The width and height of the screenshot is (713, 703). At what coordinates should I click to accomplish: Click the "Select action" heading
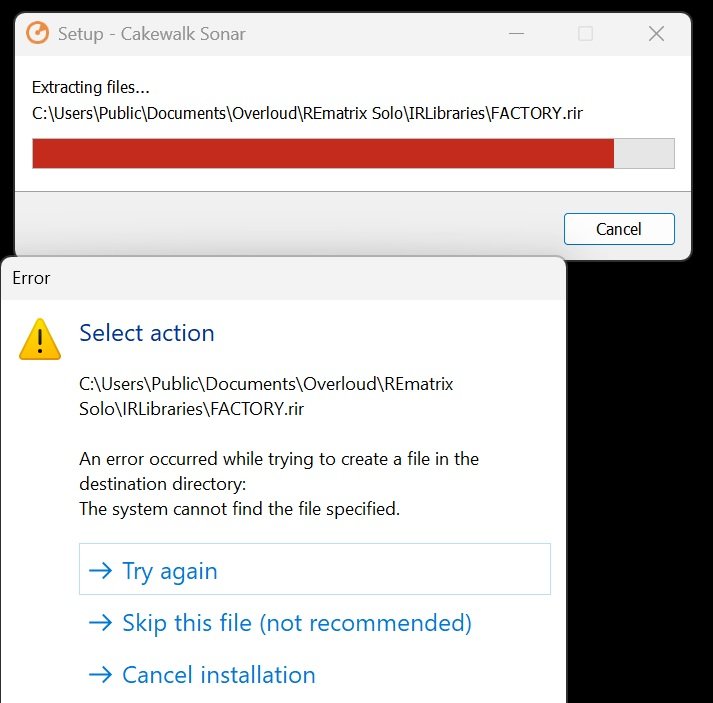(x=146, y=333)
